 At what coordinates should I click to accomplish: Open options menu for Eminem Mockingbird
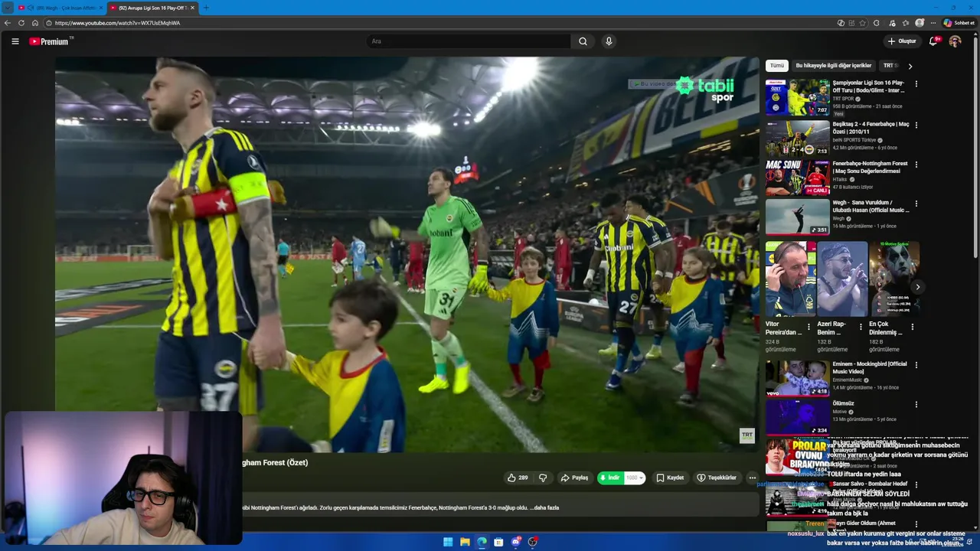click(916, 365)
